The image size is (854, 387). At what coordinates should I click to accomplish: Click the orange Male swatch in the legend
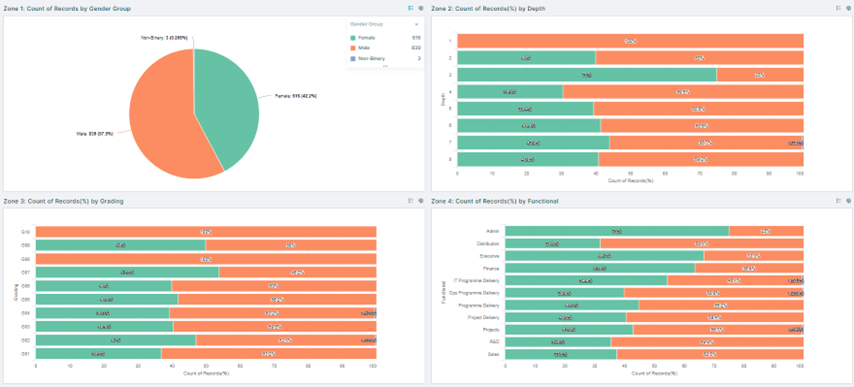pyautogui.click(x=353, y=48)
